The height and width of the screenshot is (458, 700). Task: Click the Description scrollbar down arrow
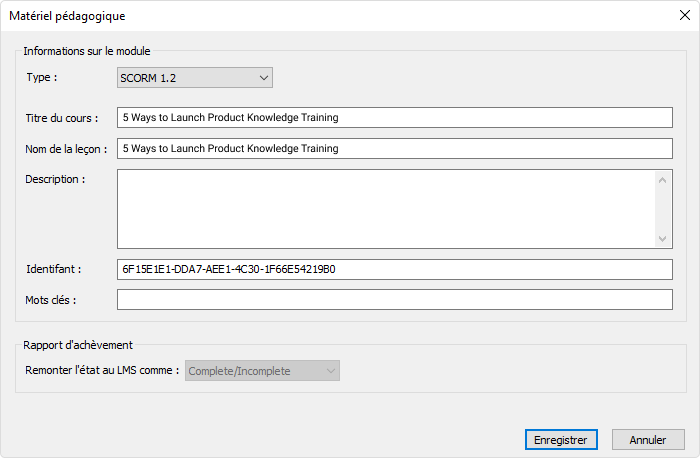(662, 239)
